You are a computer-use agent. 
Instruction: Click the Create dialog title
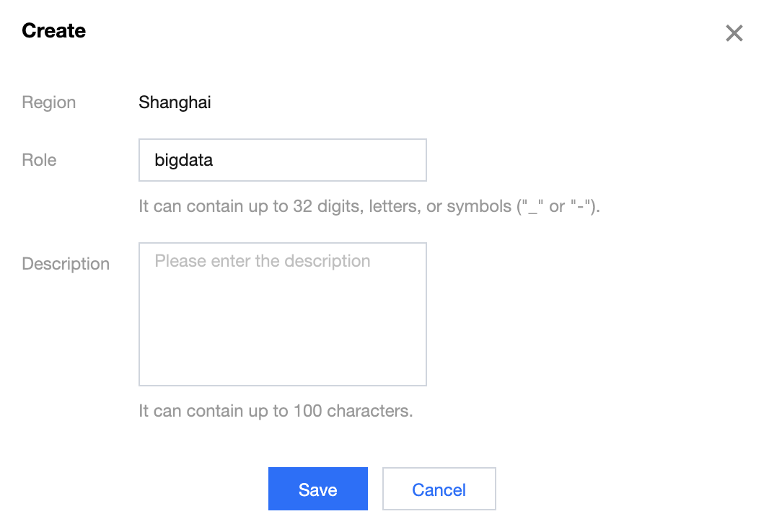click(x=53, y=31)
